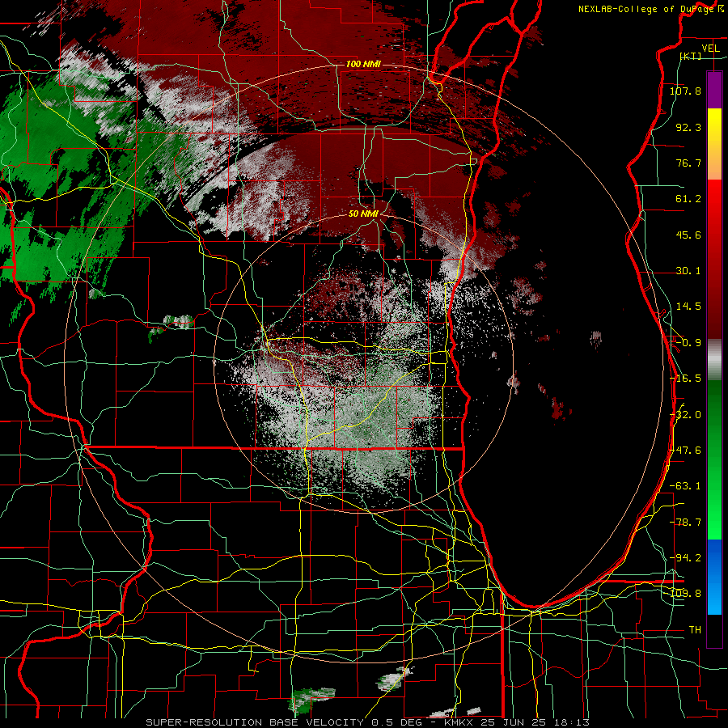Click the TH legend label
This screenshot has height=728, width=728.
click(695, 630)
